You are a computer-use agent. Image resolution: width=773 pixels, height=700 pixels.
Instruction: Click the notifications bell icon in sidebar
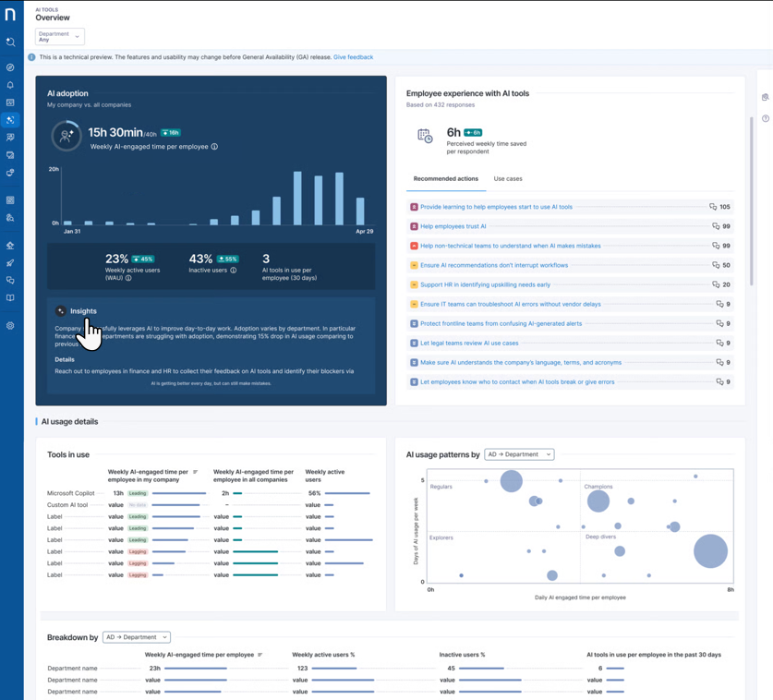pos(10,85)
